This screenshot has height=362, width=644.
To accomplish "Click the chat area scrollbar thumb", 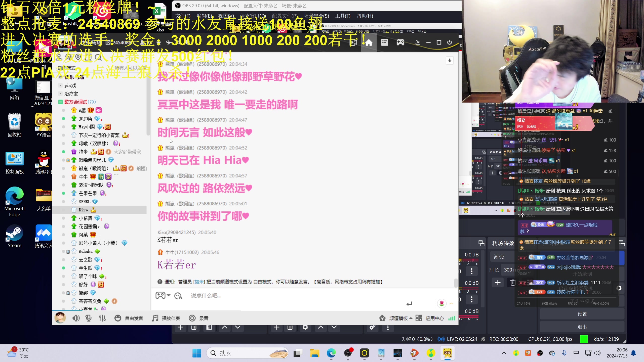I will coord(456,283).
